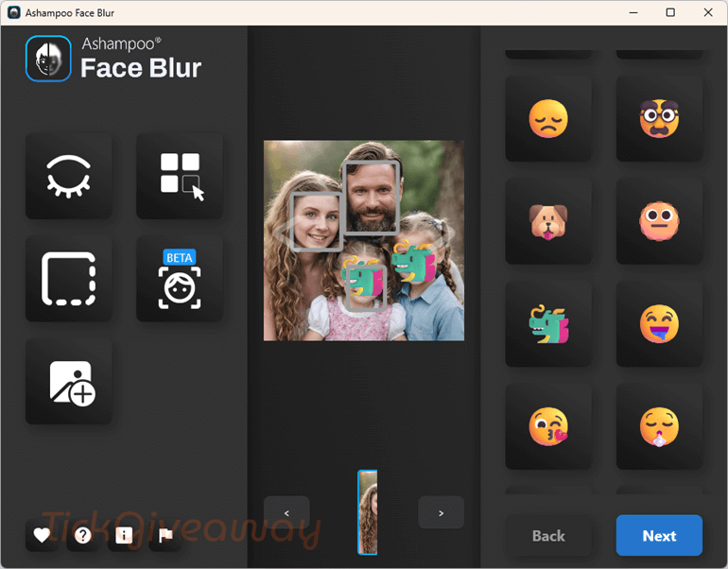
Task: Toggle the man's face detection box
Action: click(x=372, y=197)
